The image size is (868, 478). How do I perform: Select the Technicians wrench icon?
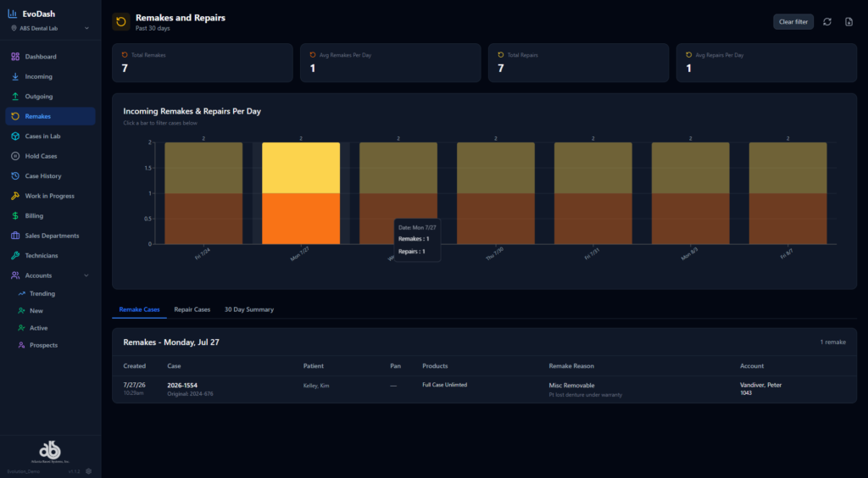[x=15, y=256]
